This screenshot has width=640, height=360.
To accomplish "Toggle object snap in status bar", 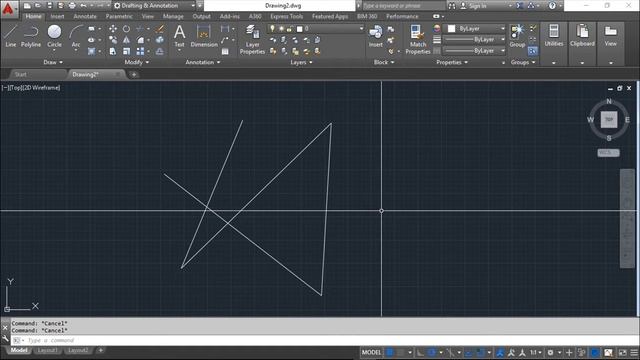I will coord(481,352).
